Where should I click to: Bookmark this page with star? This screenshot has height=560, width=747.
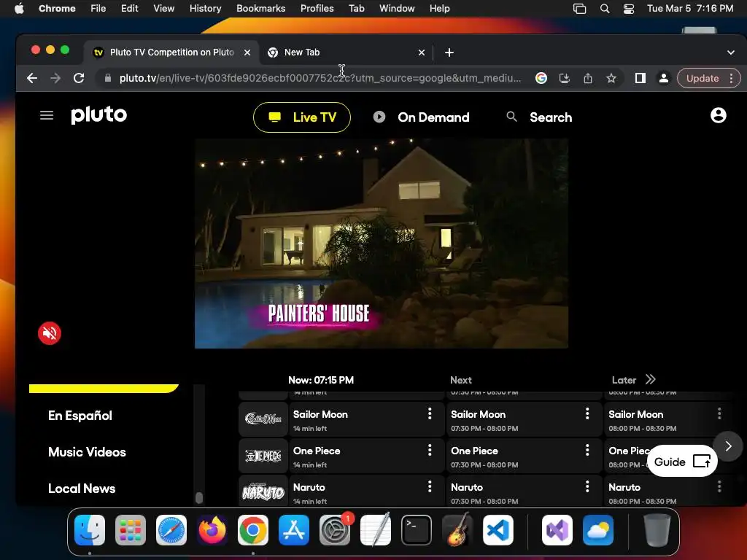pyautogui.click(x=611, y=78)
